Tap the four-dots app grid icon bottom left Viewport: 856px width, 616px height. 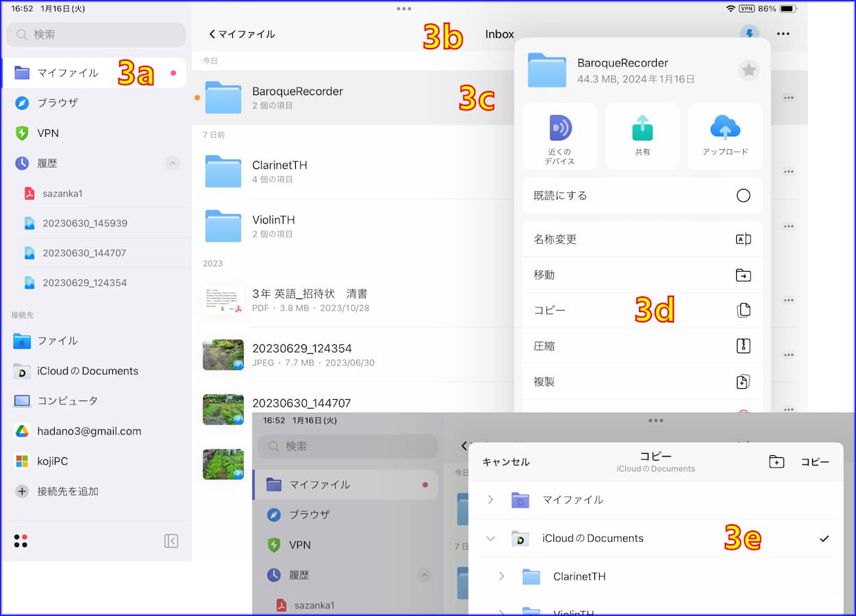21,540
